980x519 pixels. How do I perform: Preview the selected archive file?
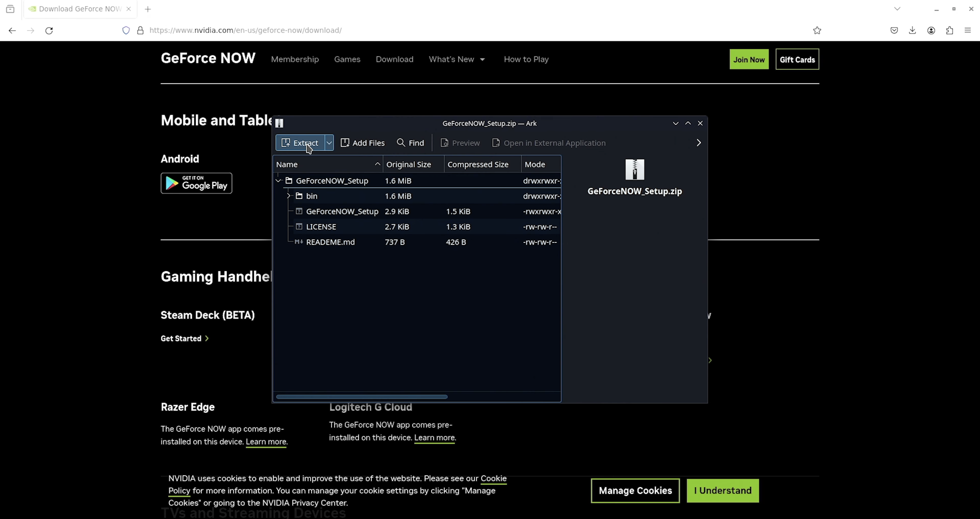click(x=460, y=143)
